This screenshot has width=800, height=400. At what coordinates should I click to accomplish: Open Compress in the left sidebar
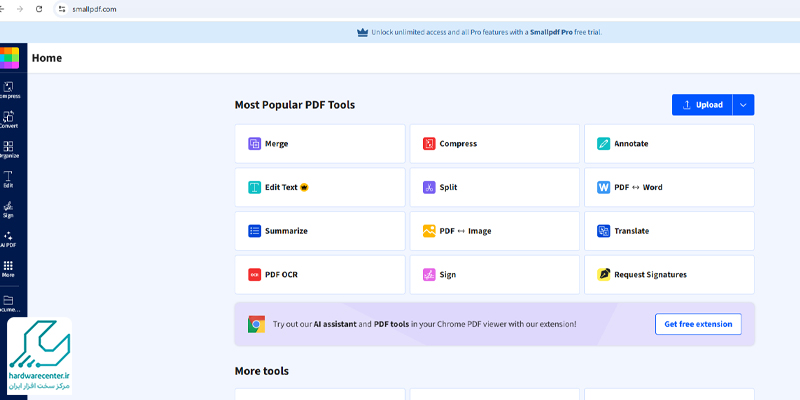pyautogui.click(x=9, y=90)
